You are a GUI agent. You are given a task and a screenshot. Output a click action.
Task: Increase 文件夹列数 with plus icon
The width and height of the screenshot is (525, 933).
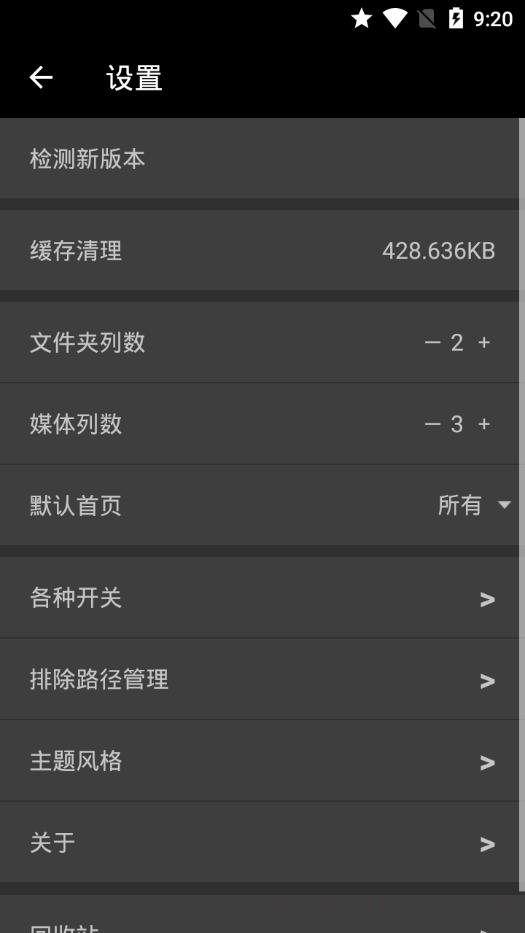pos(484,343)
